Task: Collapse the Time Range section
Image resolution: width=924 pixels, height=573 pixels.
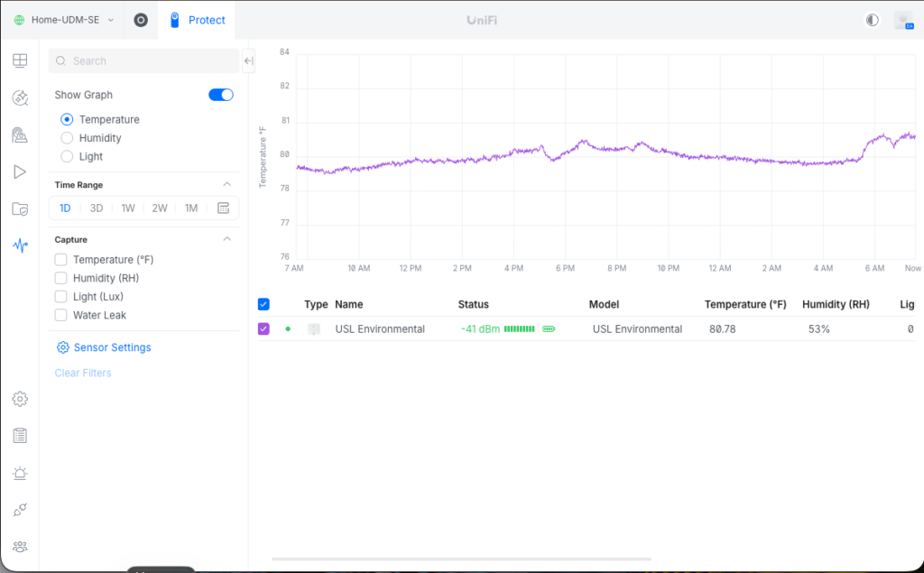Action: pyautogui.click(x=226, y=184)
